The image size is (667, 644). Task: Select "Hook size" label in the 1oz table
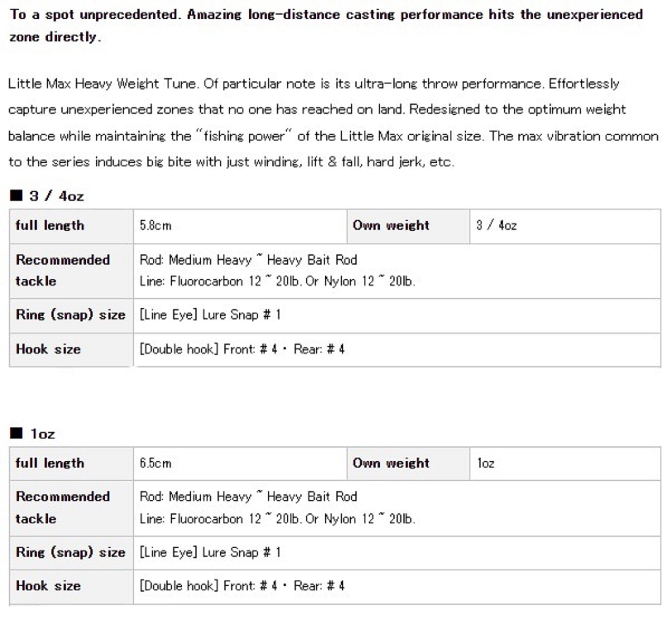(48, 586)
